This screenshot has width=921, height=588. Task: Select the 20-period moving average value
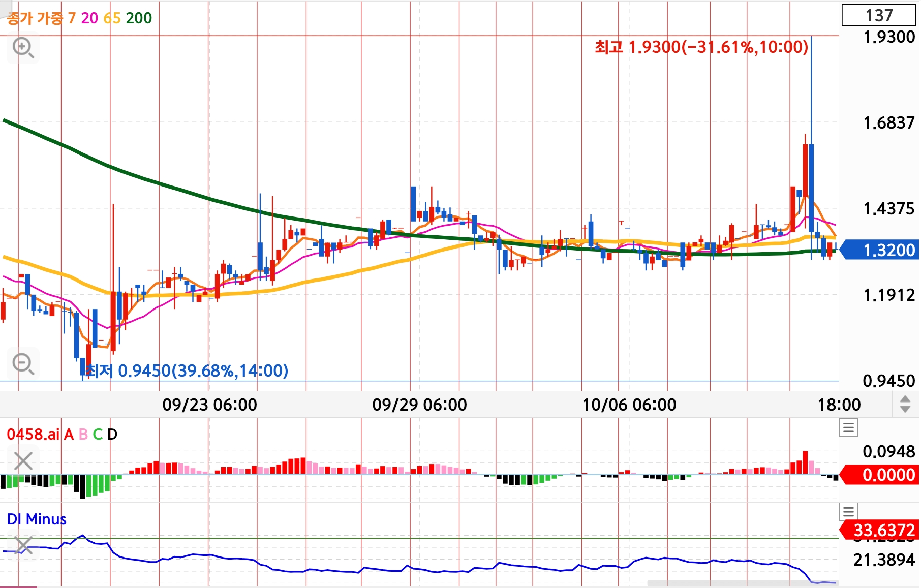point(89,18)
